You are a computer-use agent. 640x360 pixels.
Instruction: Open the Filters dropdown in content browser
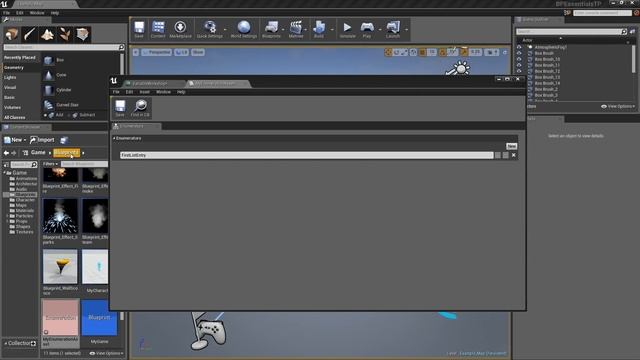point(50,164)
